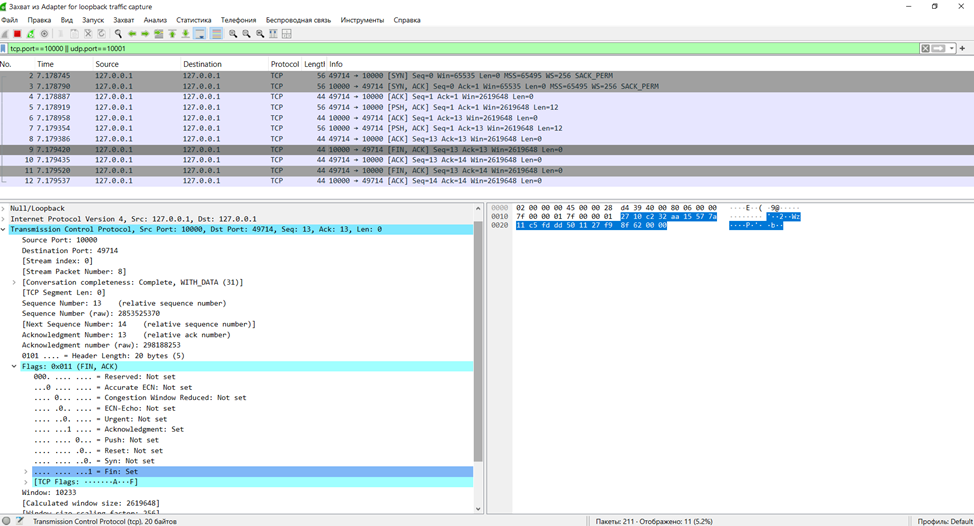Toggle auto-scroll during live capture
Image resolution: width=974 pixels, height=526 pixels.
[200, 34]
